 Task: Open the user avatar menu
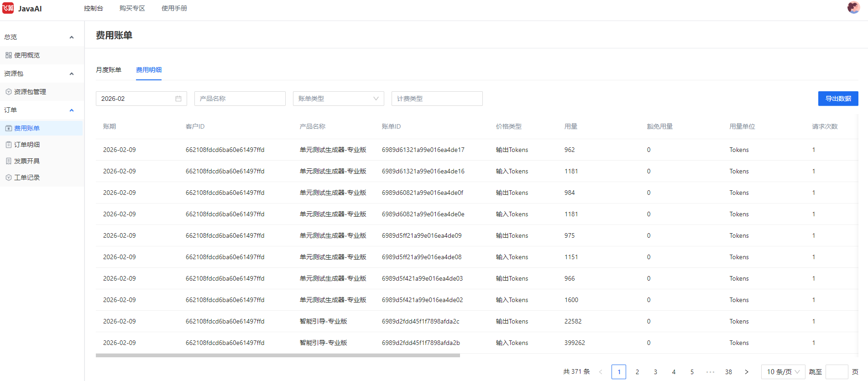(853, 8)
